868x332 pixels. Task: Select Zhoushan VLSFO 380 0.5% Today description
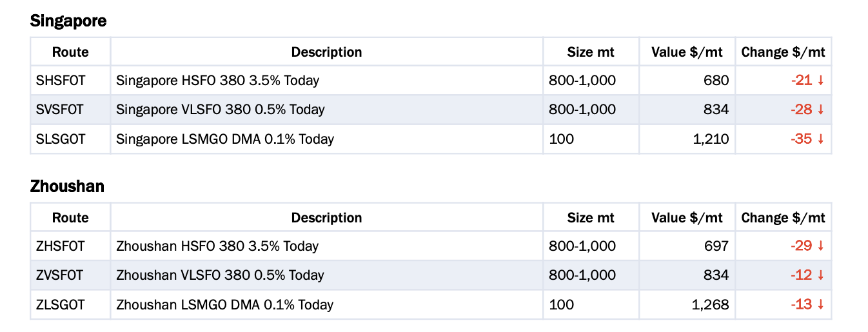coord(220,275)
